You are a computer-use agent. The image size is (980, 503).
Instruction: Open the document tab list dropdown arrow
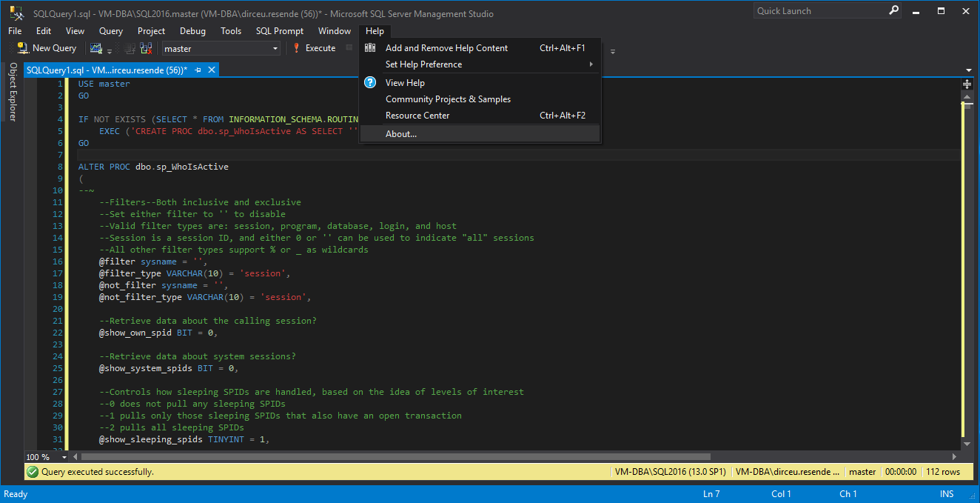[969, 70]
